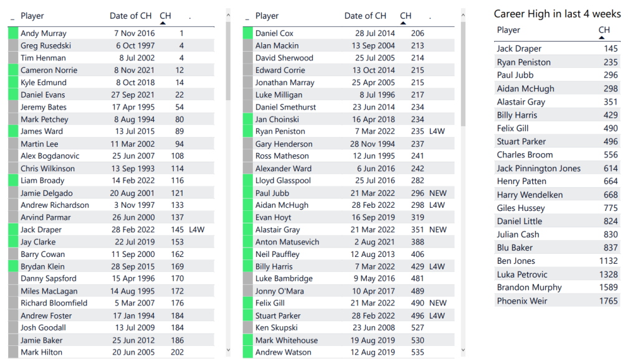Click the Player header in the Career High table

tap(508, 30)
